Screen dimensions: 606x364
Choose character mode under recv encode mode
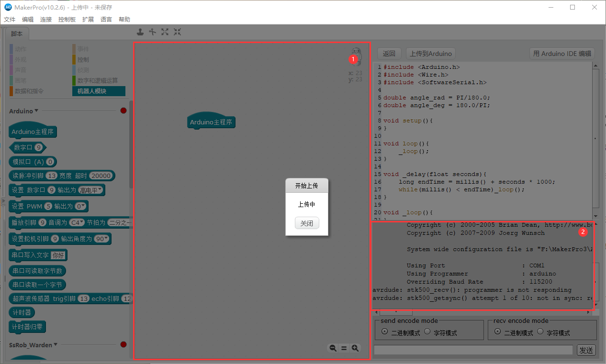point(540,331)
